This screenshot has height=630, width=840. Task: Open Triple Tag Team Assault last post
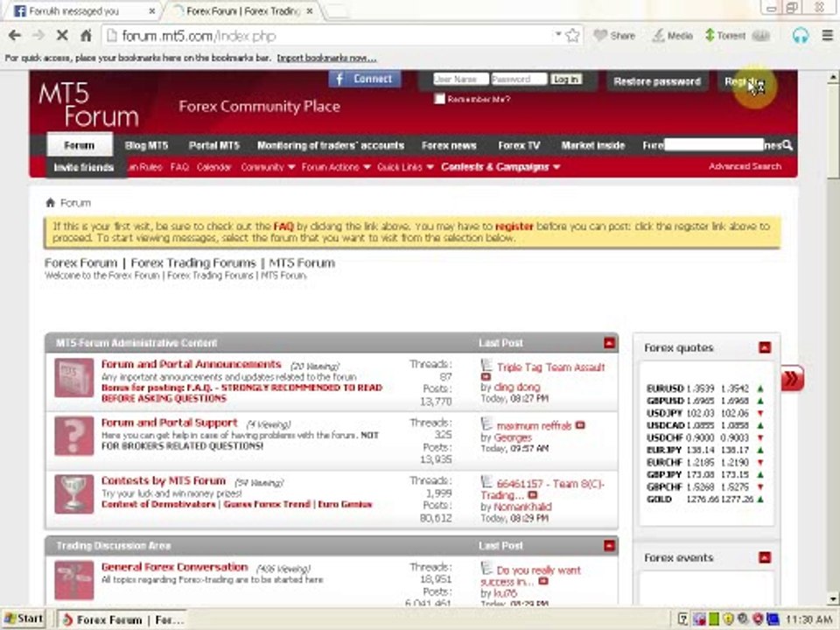pyautogui.click(x=550, y=367)
